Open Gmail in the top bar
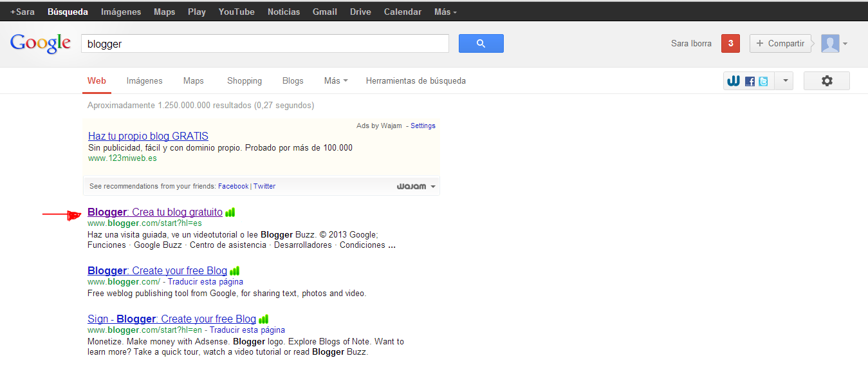The height and width of the screenshot is (365, 868). click(325, 12)
